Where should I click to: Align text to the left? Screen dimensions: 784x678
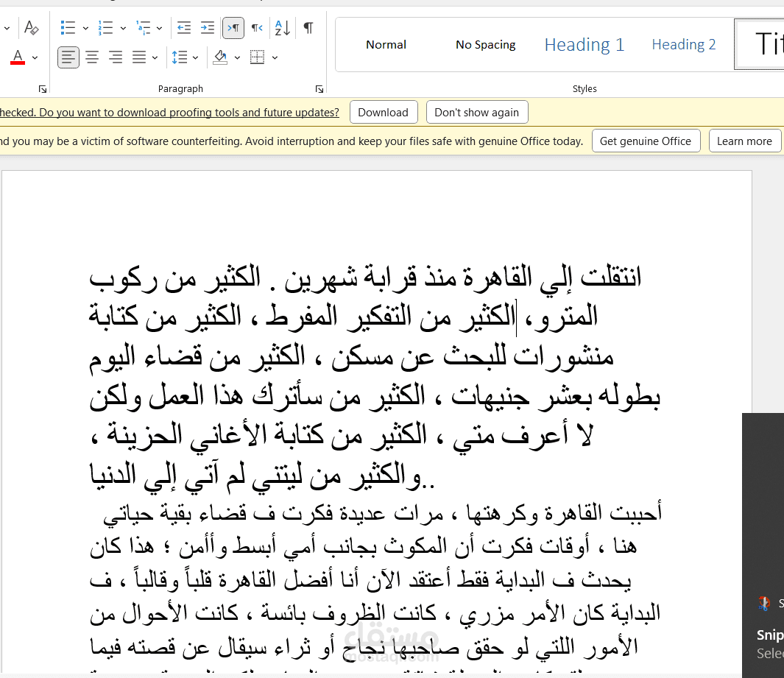[68, 57]
